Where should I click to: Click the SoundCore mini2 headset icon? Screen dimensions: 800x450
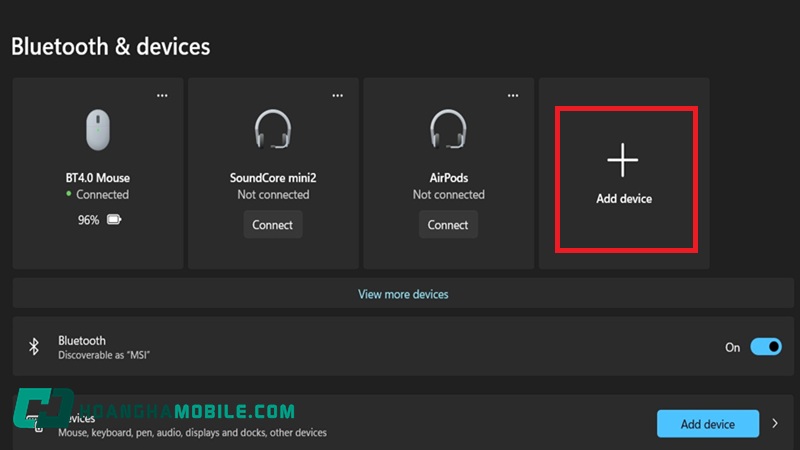click(273, 130)
